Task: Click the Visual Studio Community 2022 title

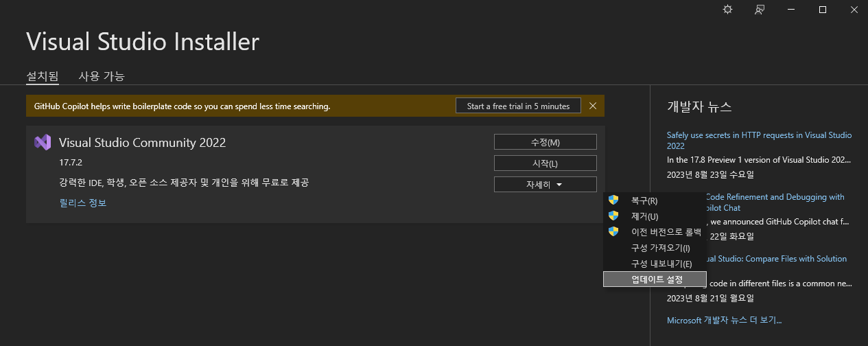Action: click(x=143, y=143)
